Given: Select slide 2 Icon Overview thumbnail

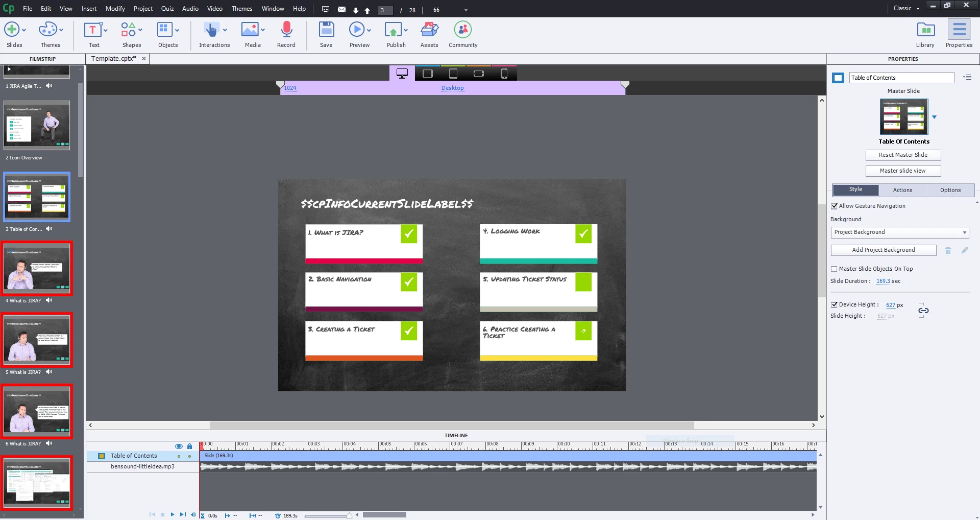Looking at the screenshot, I should 37,126.
